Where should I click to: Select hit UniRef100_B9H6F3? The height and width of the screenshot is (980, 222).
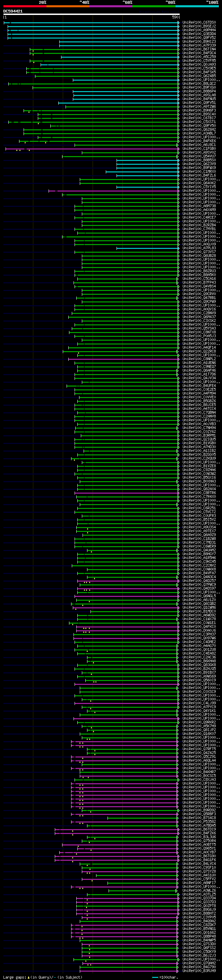coord(199,110)
